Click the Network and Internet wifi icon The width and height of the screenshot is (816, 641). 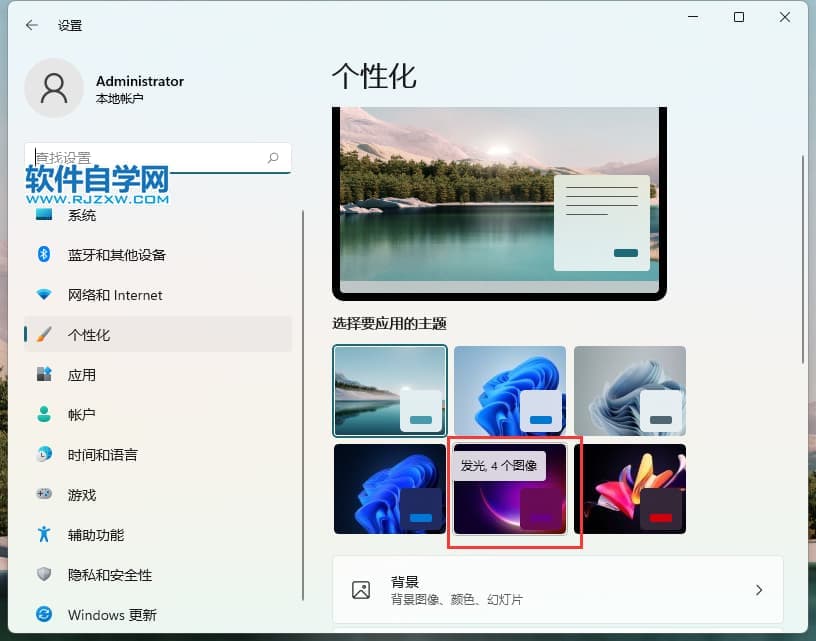point(44,295)
